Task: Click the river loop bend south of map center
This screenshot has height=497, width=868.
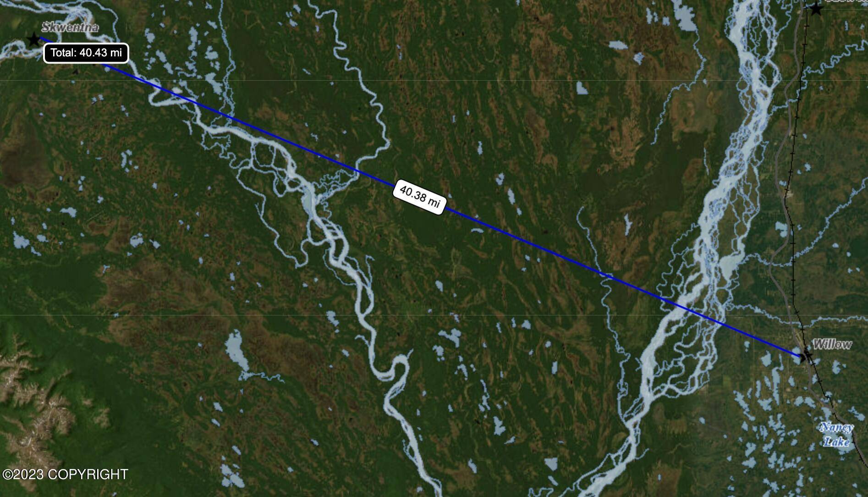Action: [393, 367]
